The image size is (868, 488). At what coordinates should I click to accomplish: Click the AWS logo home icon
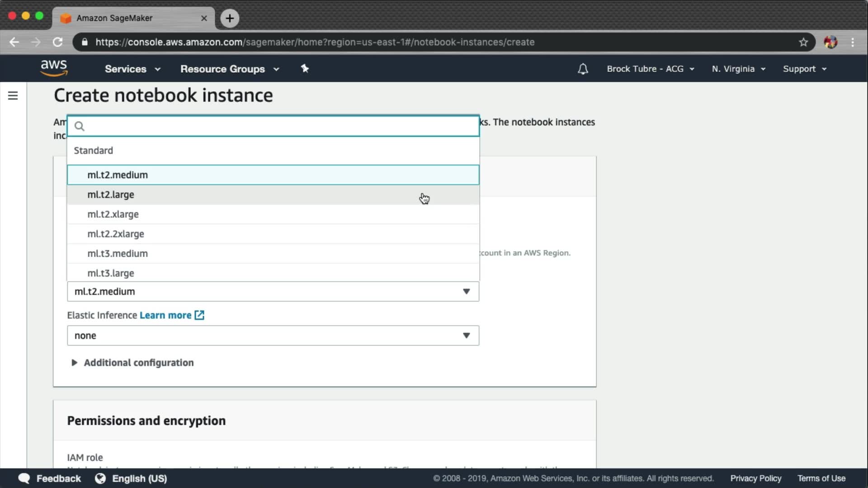pos(54,68)
